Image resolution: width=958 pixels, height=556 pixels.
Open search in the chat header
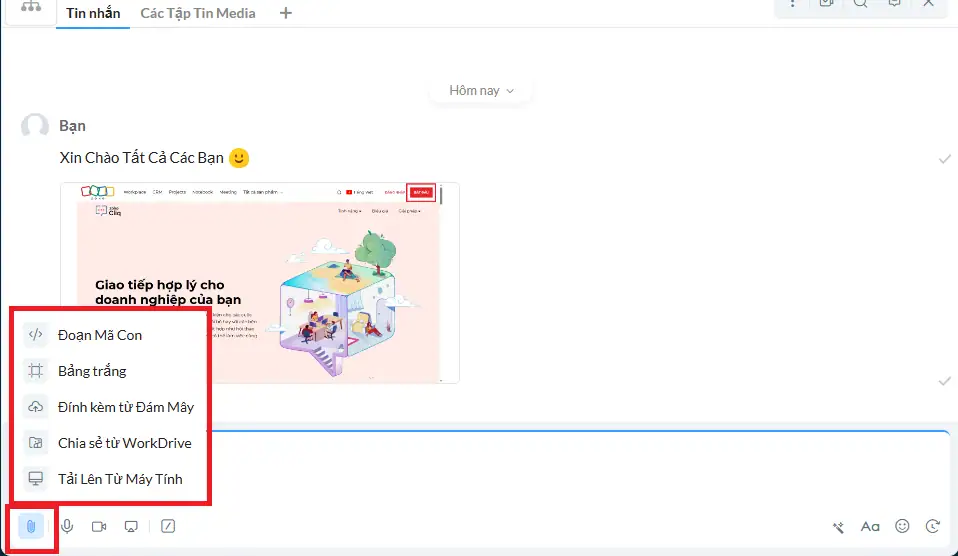860,4
